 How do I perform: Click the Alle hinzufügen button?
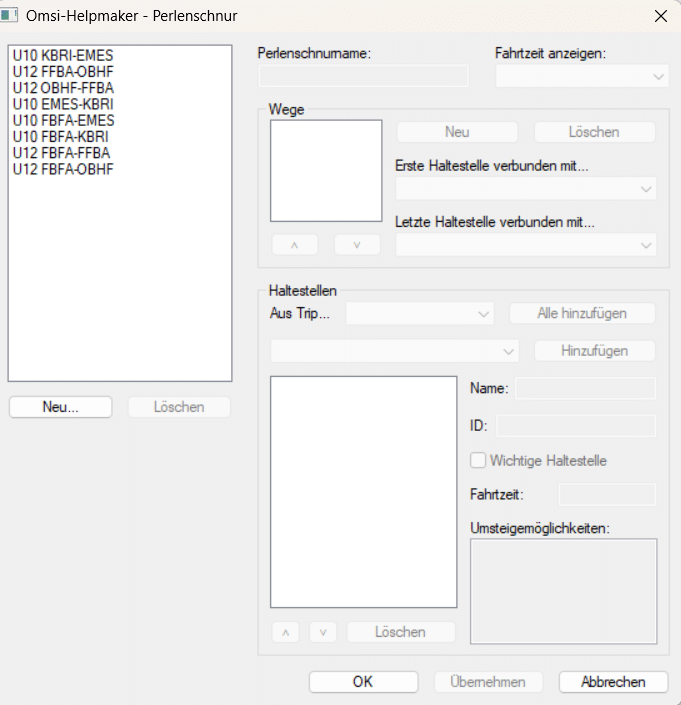coord(582,314)
